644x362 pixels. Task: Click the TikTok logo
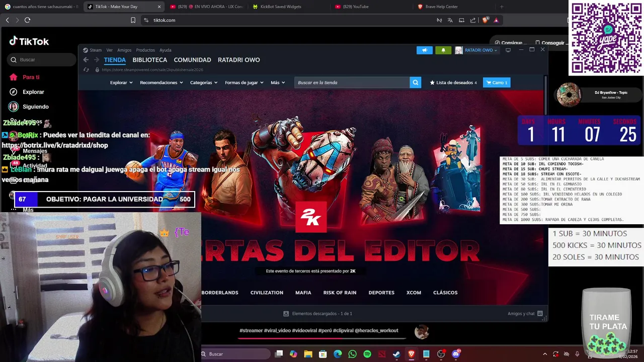pyautogui.click(x=29, y=41)
